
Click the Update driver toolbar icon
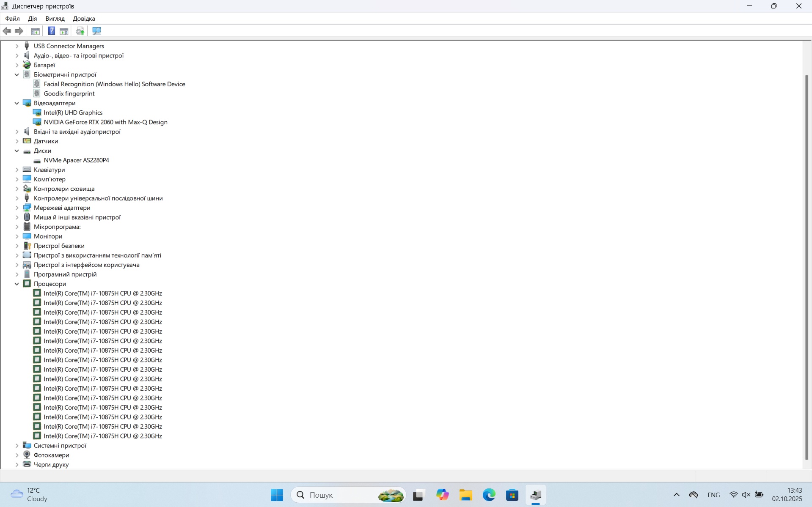[80, 31]
